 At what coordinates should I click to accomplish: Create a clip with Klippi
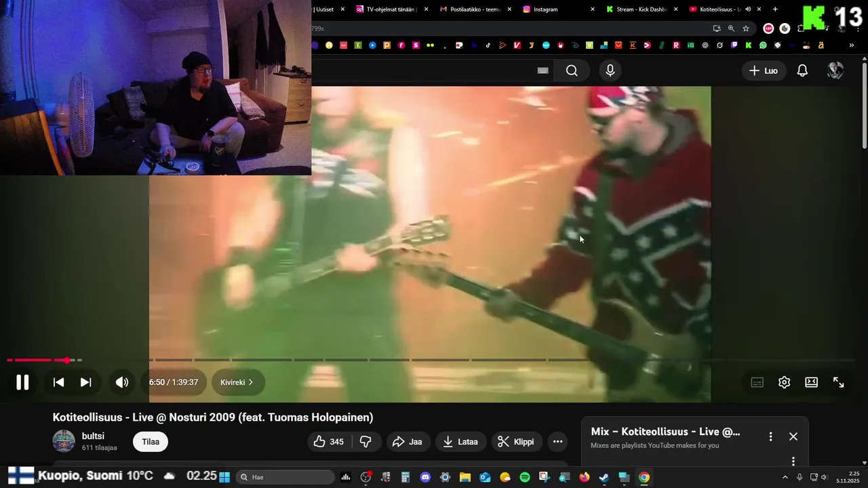coord(517,442)
